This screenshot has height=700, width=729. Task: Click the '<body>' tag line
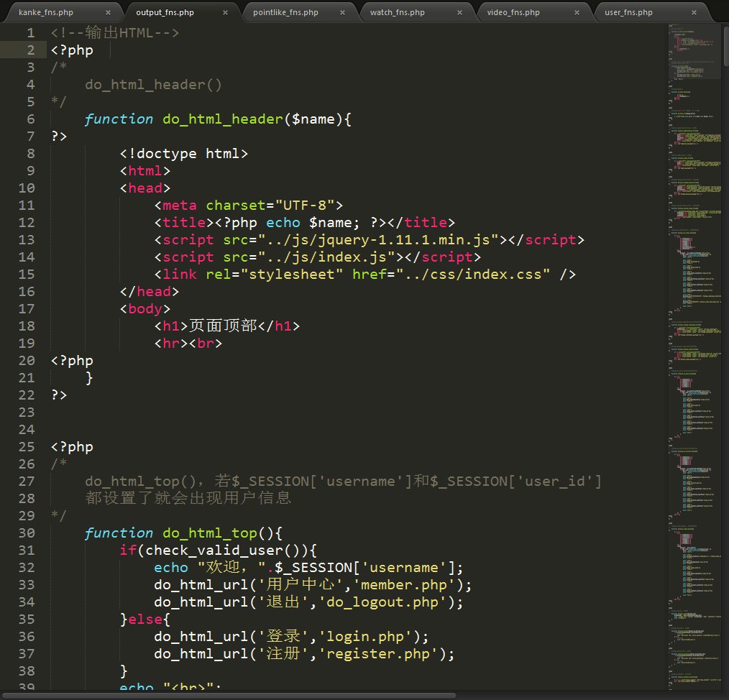point(145,308)
